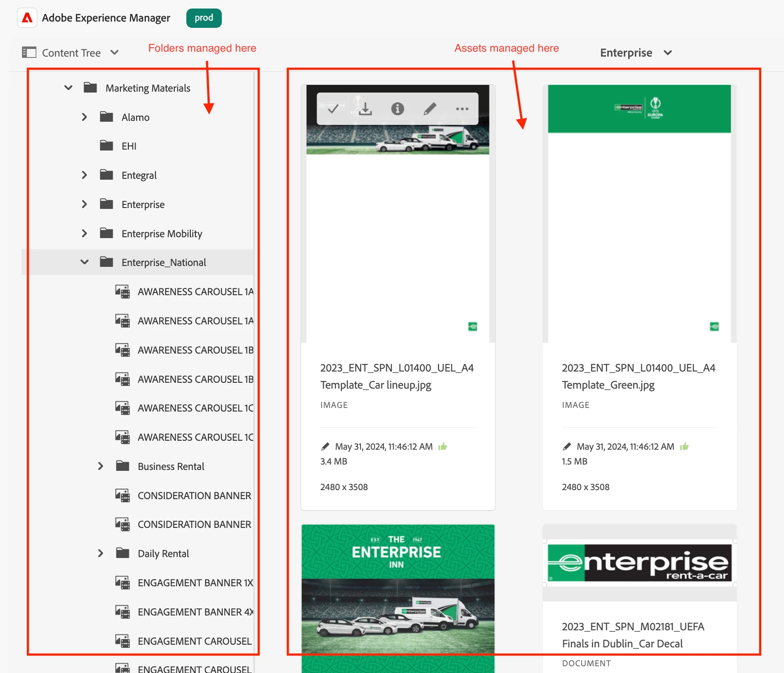Select the EHI folder icon

(x=106, y=146)
